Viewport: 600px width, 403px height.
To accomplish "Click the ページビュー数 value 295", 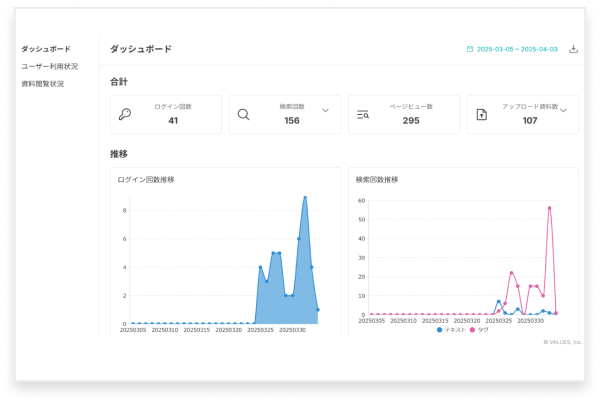I will pos(411,121).
